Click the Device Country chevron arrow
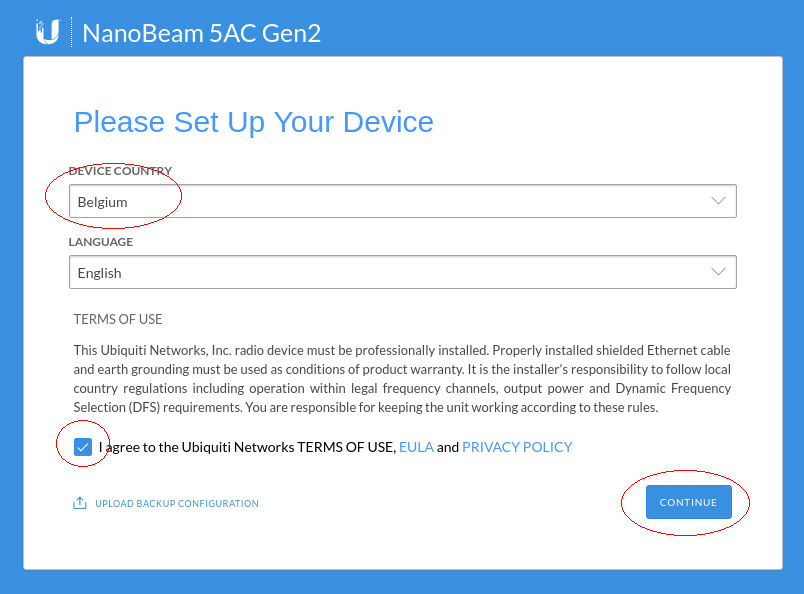The image size is (804, 594). point(718,201)
